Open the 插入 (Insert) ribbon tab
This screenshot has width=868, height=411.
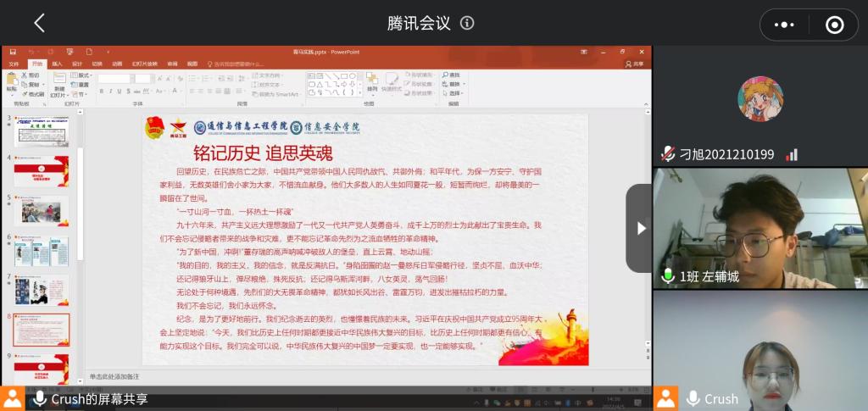tap(57, 64)
